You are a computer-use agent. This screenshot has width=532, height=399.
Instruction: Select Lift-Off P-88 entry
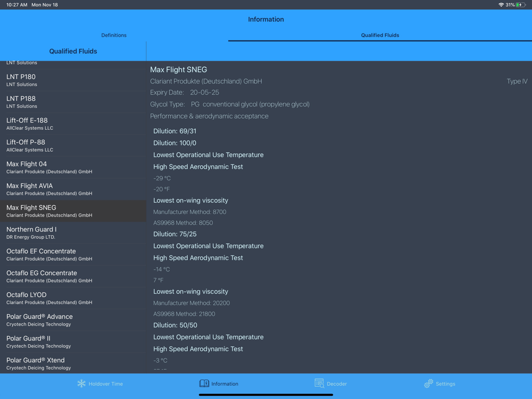click(73, 146)
